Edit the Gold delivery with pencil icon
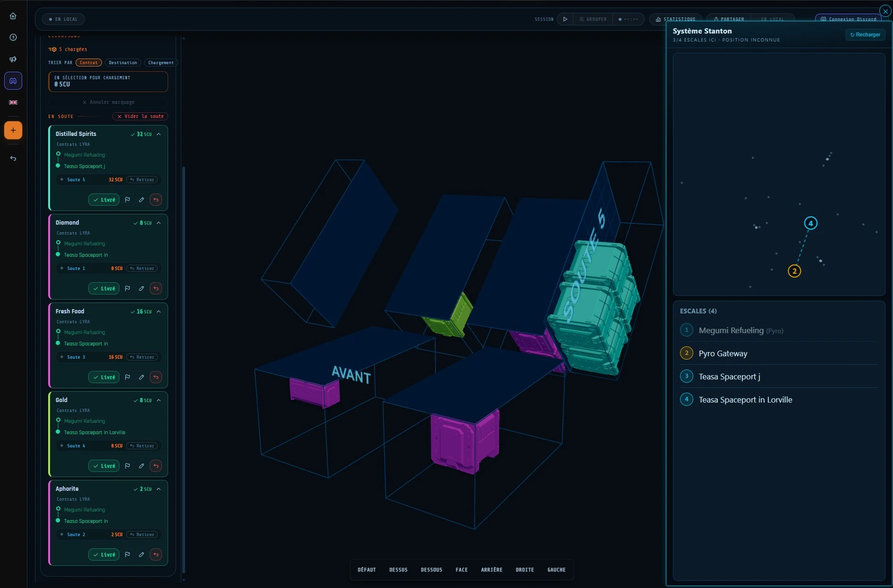Viewport: 893px width, 588px height. click(141, 466)
